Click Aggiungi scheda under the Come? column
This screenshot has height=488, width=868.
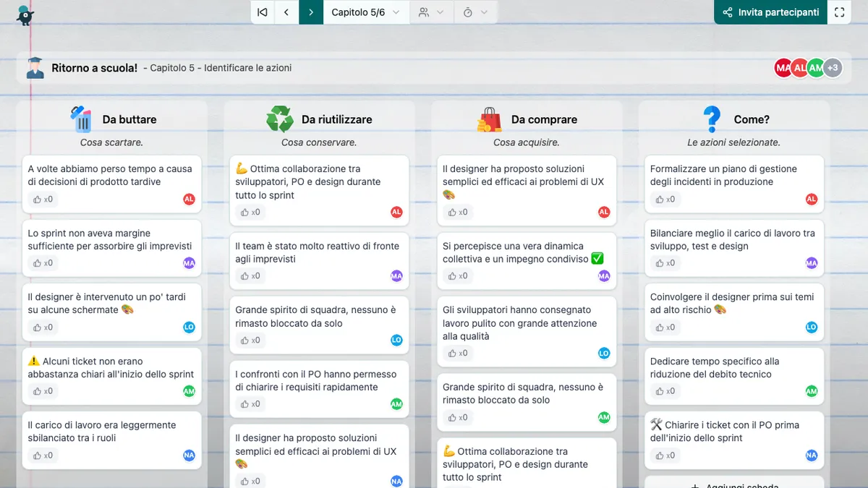(x=733, y=485)
